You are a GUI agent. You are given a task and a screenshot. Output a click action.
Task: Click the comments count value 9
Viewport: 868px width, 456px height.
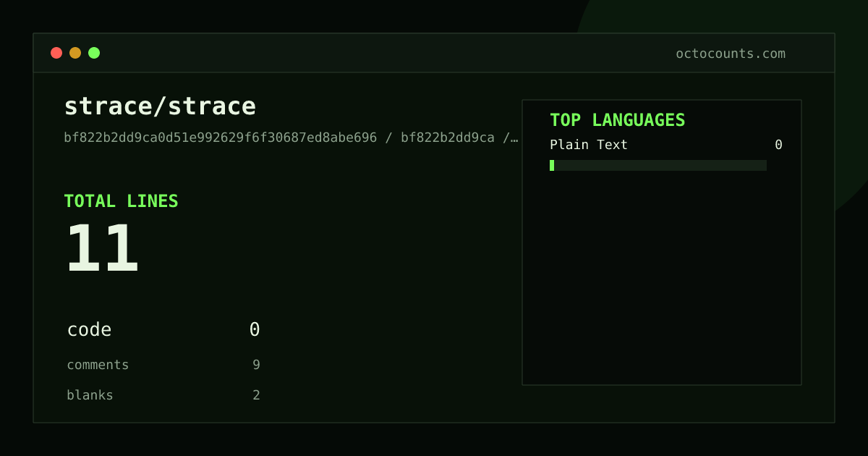pos(256,365)
